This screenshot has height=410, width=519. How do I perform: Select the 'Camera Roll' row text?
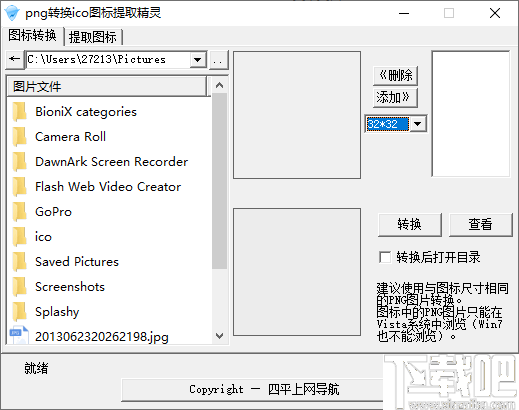point(71,137)
